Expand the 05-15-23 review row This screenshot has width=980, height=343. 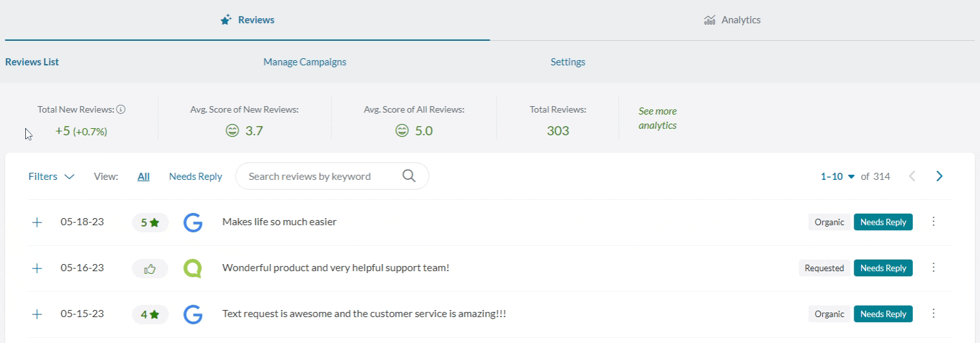point(37,315)
